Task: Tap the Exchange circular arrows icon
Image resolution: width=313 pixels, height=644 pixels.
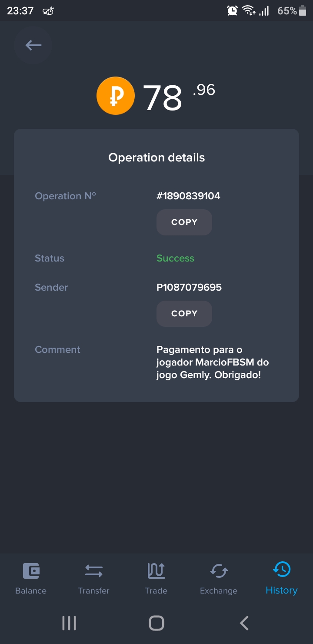Action: [x=219, y=570]
